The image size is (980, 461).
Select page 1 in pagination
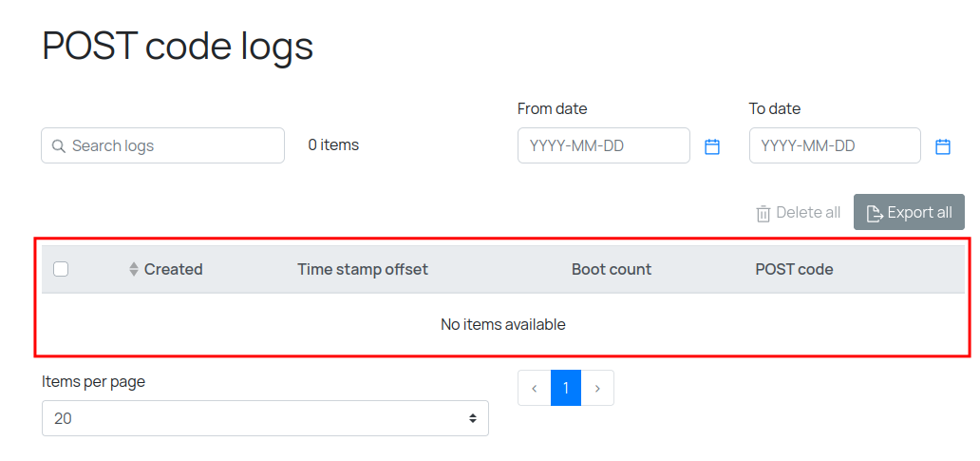coord(566,388)
